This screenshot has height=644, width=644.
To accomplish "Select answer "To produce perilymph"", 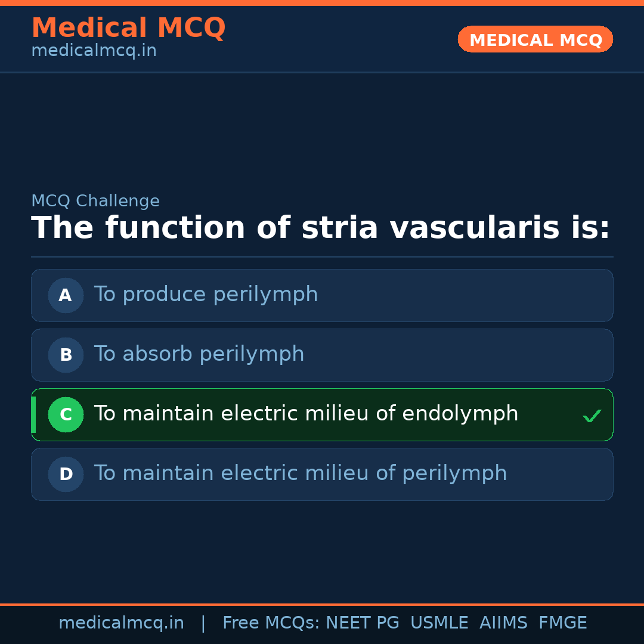I will [206, 295].
